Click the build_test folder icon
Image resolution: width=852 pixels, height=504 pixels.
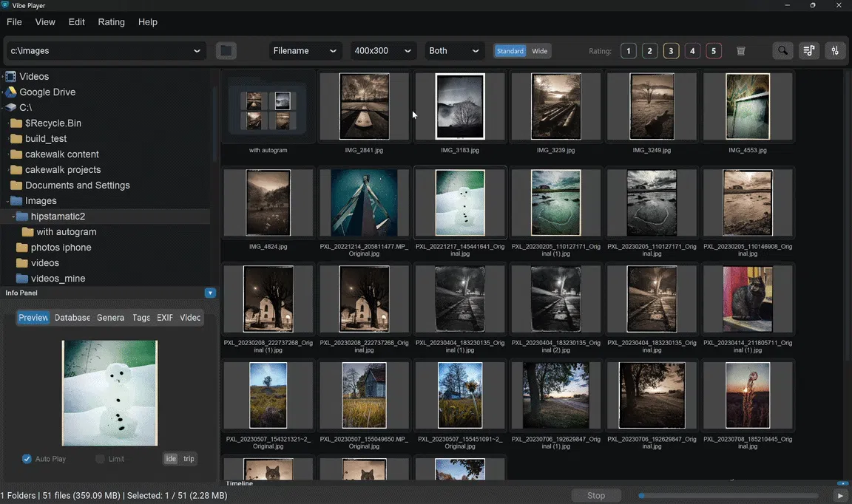16,138
